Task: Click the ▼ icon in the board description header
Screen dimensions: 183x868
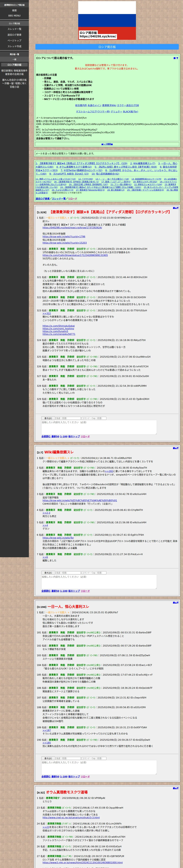Action: click(x=177, y=58)
